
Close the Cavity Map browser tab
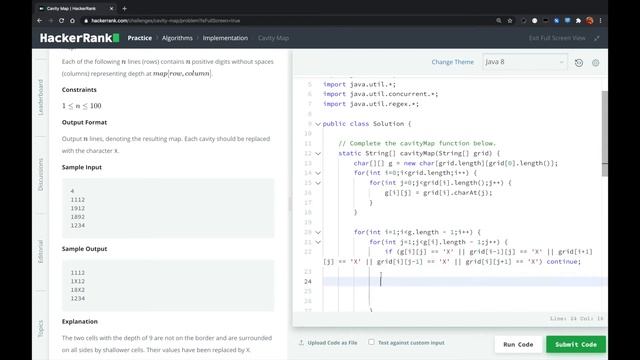[x=111, y=8]
